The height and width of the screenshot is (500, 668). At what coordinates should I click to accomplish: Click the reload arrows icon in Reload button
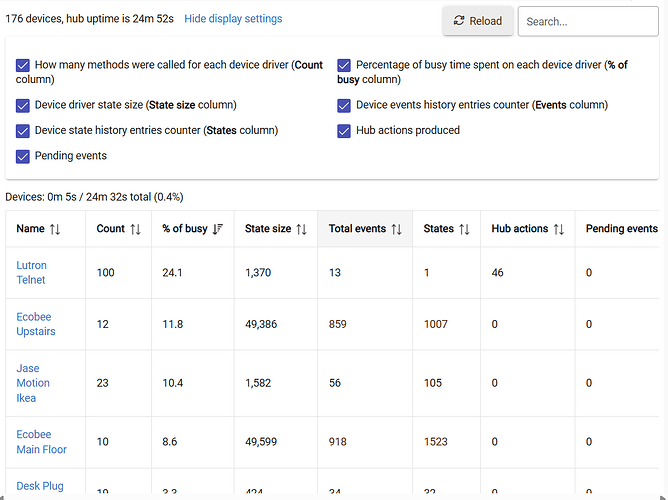coord(459,20)
